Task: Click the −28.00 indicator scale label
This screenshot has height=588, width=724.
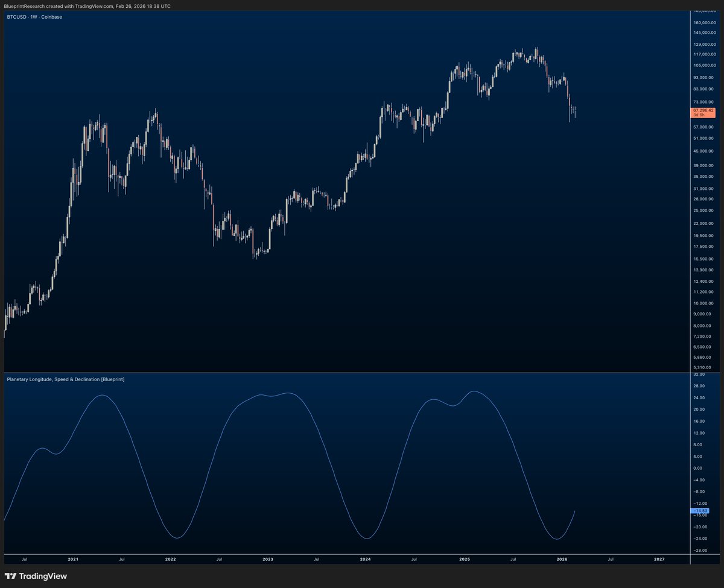Action: [700, 550]
